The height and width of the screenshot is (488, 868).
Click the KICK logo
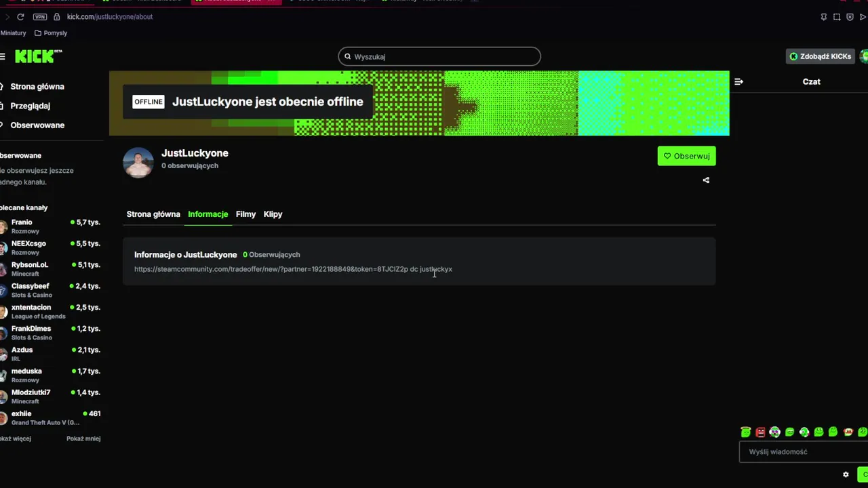(38, 56)
